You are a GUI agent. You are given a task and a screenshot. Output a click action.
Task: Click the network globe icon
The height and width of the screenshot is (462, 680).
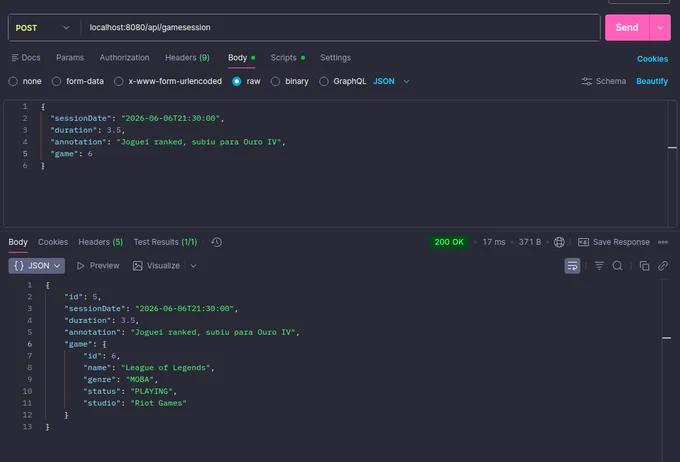559,242
